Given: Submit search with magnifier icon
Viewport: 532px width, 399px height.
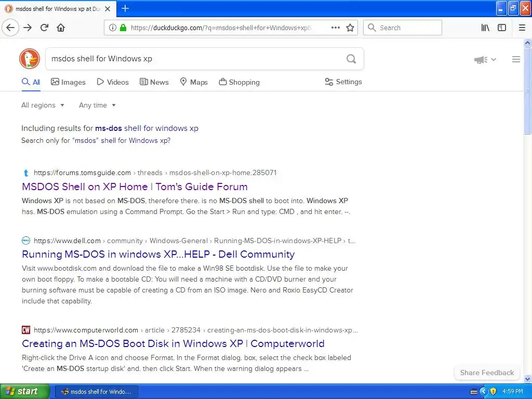Looking at the screenshot, I should (x=351, y=59).
